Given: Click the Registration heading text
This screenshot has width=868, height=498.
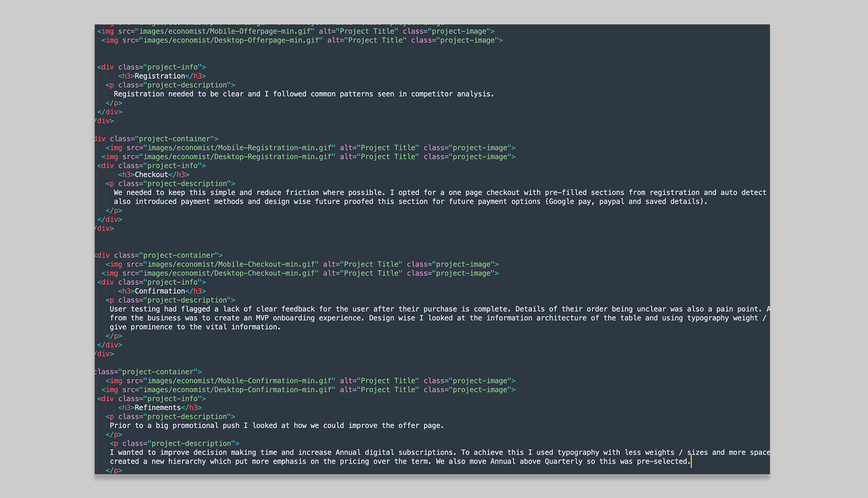Looking at the screenshot, I should pyautogui.click(x=159, y=76).
